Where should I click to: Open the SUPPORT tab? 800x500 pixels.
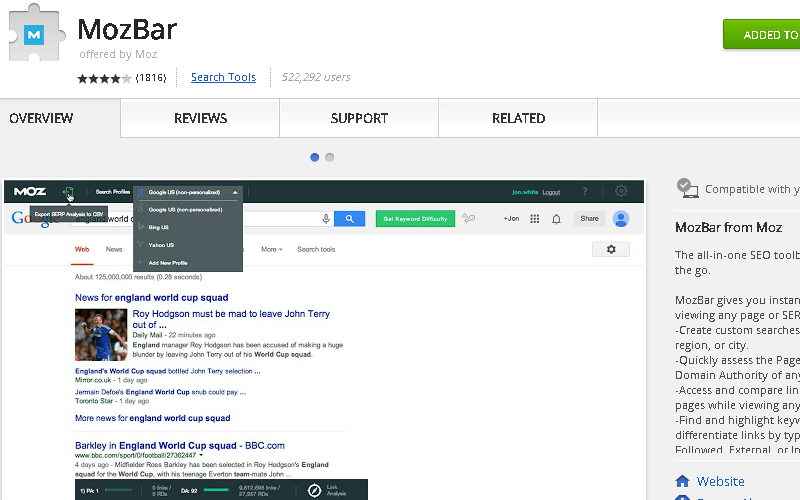pyautogui.click(x=359, y=118)
